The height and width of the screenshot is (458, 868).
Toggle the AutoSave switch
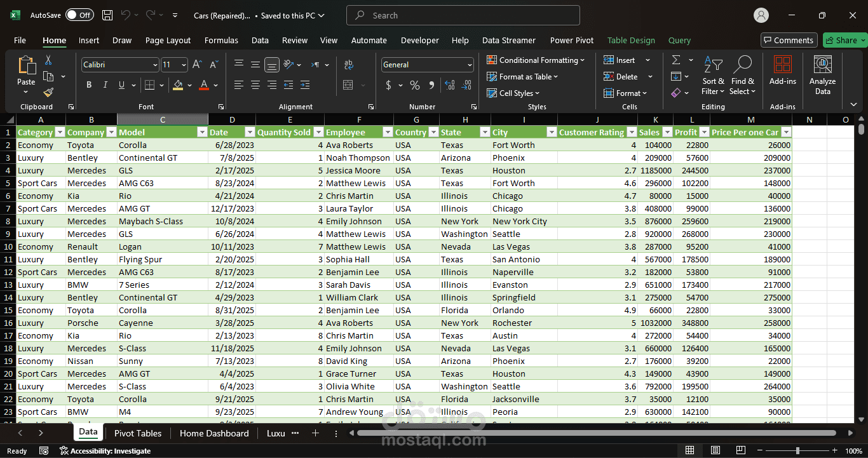[x=79, y=15]
